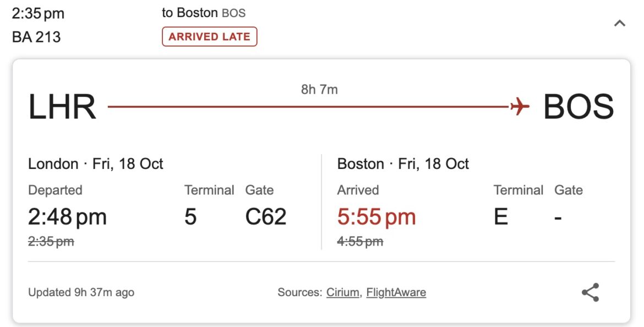Open the Cirium source link

(341, 292)
